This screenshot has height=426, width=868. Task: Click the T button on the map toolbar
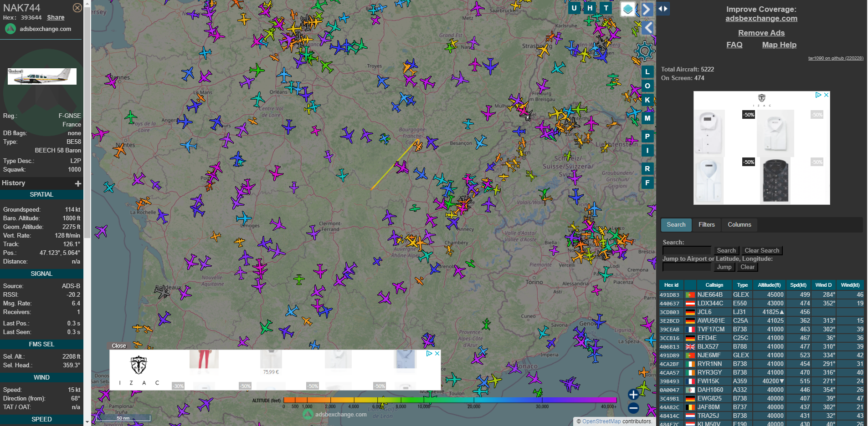(x=606, y=8)
